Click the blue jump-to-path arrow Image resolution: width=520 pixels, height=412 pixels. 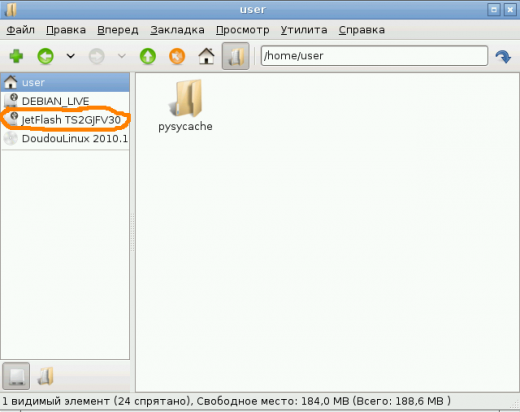(503, 56)
